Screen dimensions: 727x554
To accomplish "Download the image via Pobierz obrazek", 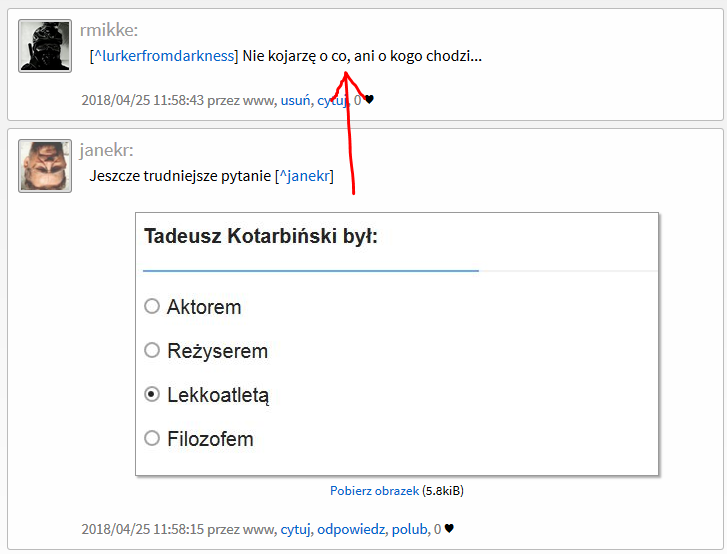I will (375, 491).
